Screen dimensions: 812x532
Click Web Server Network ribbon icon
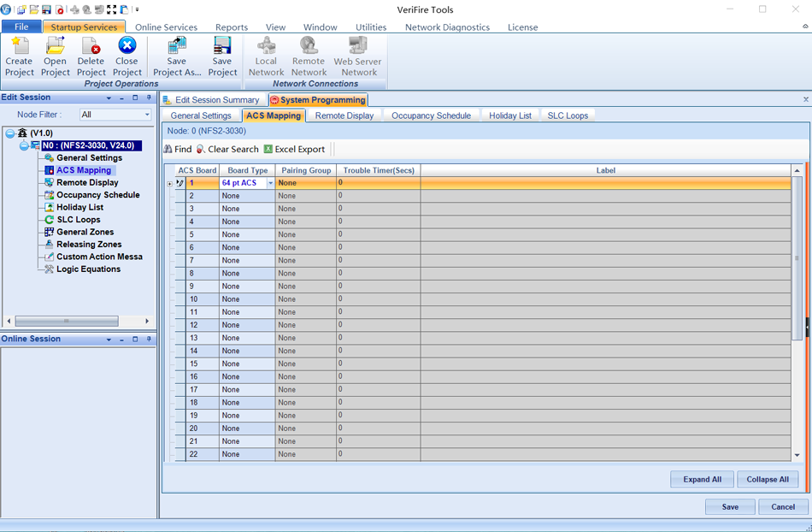[358, 45]
